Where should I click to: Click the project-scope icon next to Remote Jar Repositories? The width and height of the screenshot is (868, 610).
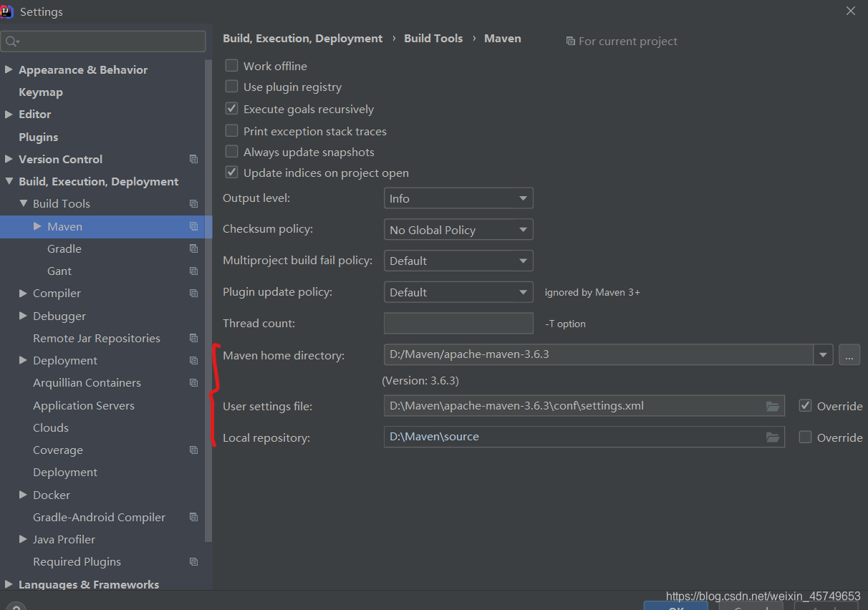[193, 338]
